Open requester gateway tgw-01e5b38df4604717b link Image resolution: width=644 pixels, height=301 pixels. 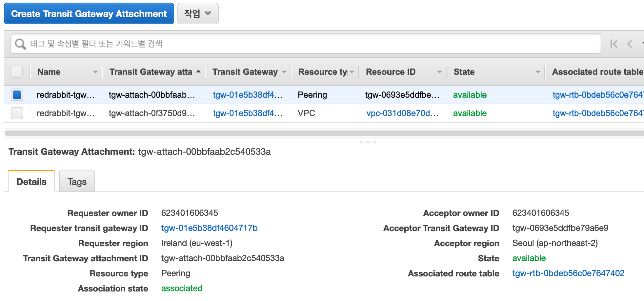(209, 228)
